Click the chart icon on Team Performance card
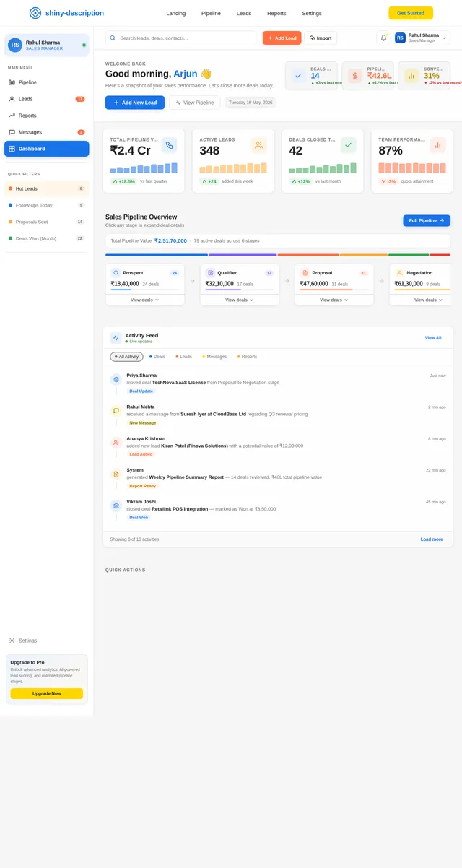The height and width of the screenshot is (868, 462). pyautogui.click(x=437, y=145)
